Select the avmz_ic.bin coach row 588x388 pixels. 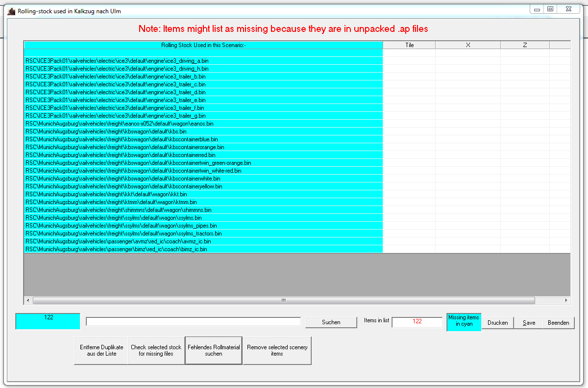[x=203, y=241]
